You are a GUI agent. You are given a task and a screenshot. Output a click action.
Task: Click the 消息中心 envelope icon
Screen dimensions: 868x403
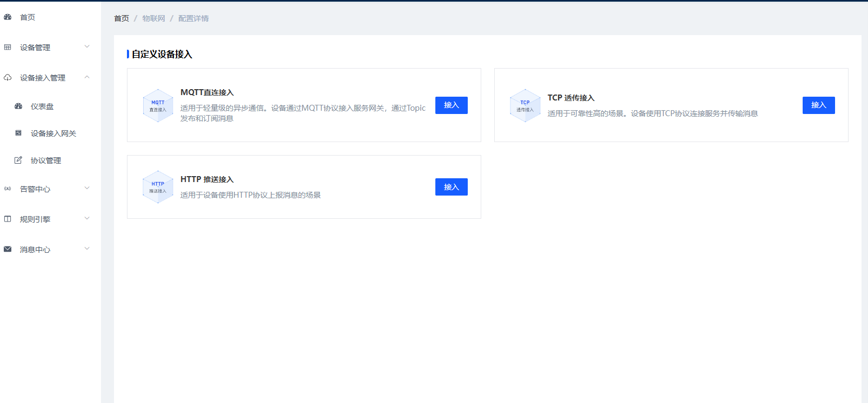pos(8,249)
